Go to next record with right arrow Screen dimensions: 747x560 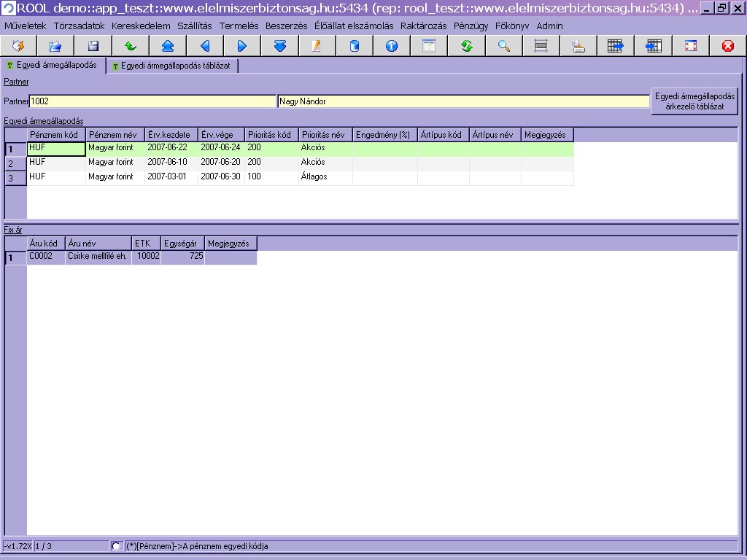click(x=242, y=46)
